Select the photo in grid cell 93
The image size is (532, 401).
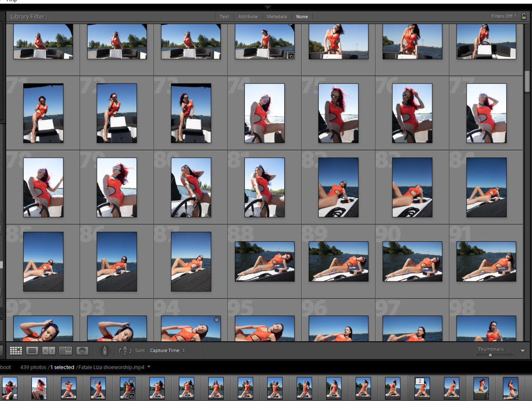click(x=117, y=329)
